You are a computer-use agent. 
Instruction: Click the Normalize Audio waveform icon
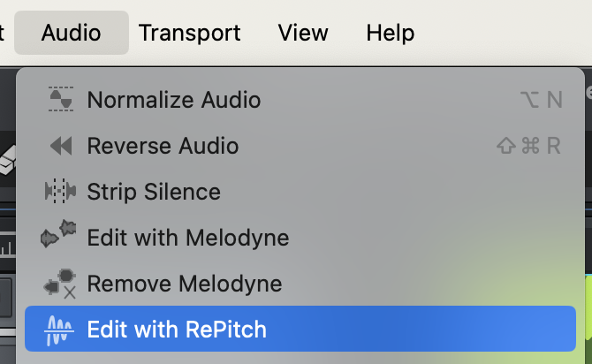click(60, 100)
